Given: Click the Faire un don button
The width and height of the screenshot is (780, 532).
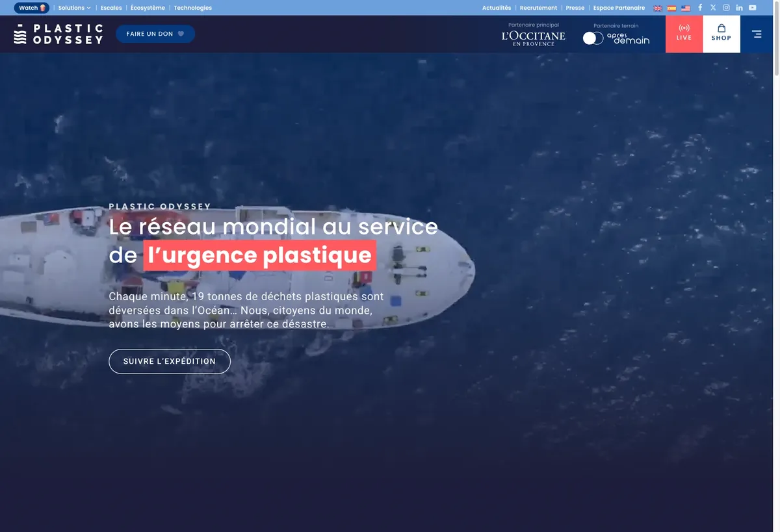Looking at the screenshot, I should tap(155, 34).
